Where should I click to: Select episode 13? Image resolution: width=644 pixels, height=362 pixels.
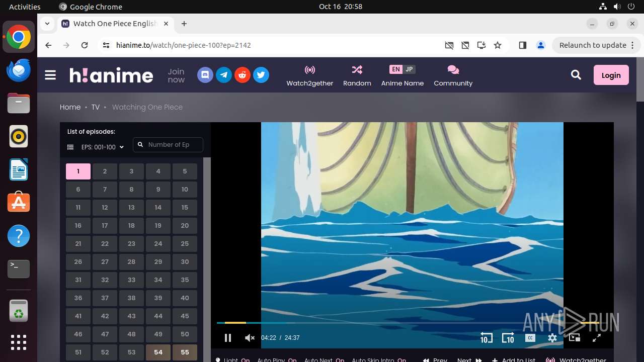(x=131, y=208)
